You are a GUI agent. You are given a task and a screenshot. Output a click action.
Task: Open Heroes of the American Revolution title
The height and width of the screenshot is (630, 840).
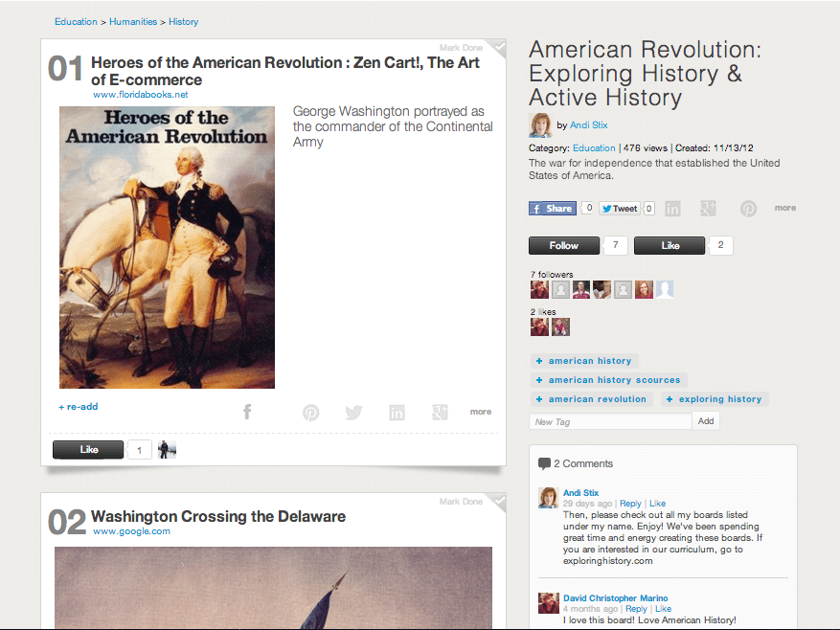pyautogui.click(x=285, y=71)
